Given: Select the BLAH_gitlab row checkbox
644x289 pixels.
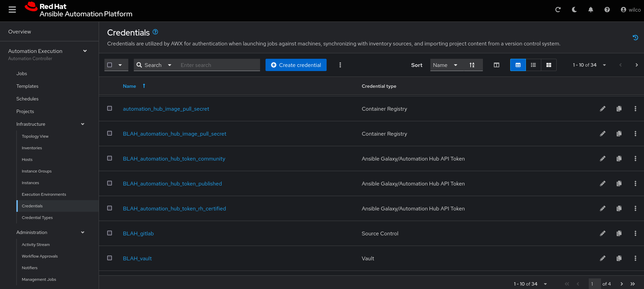Looking at the screenshot, I should pos(110,233).
